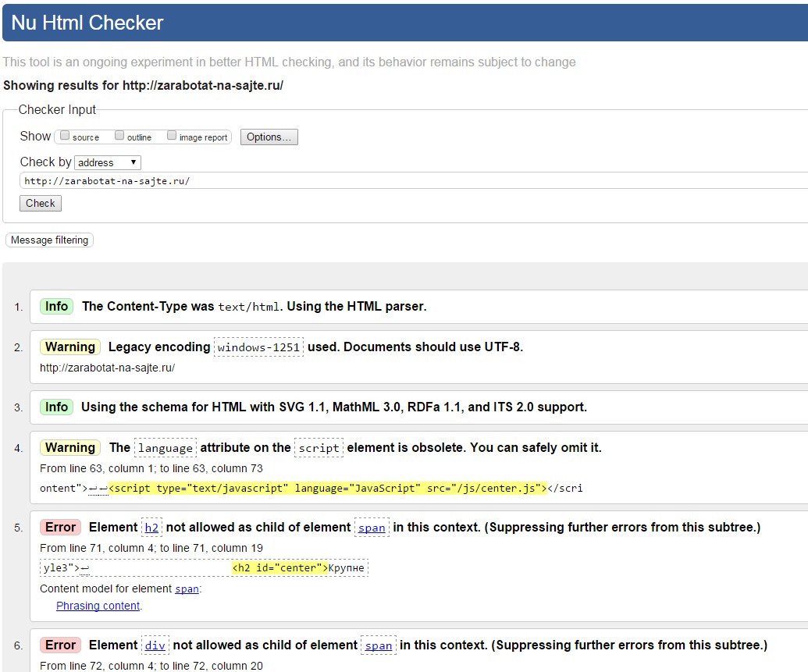Open the h2 element link in error 5

151,528
